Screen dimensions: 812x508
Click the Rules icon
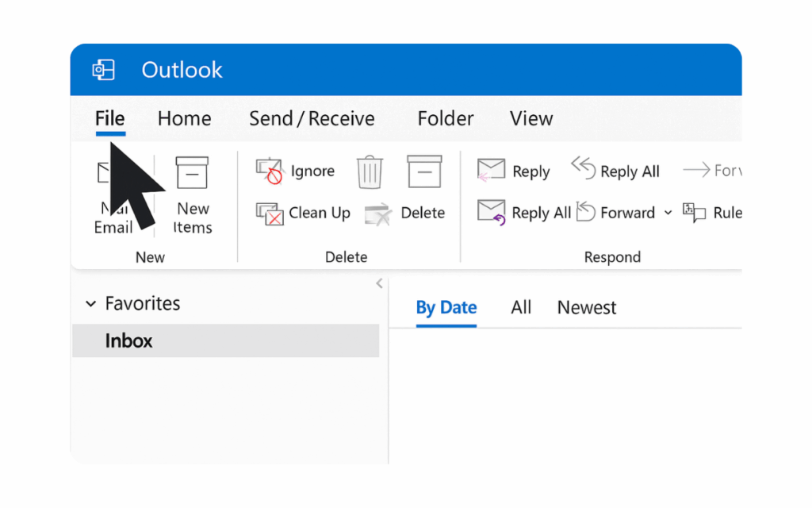click(694, 213)
